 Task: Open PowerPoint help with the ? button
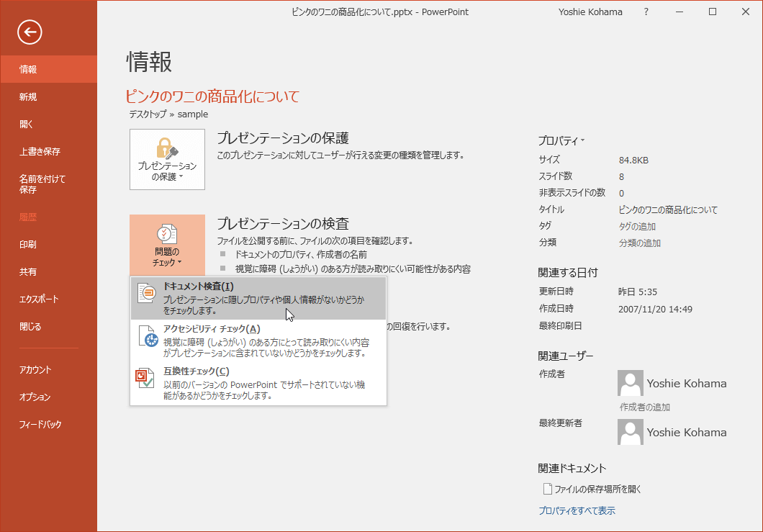click(x=646, y=12)
